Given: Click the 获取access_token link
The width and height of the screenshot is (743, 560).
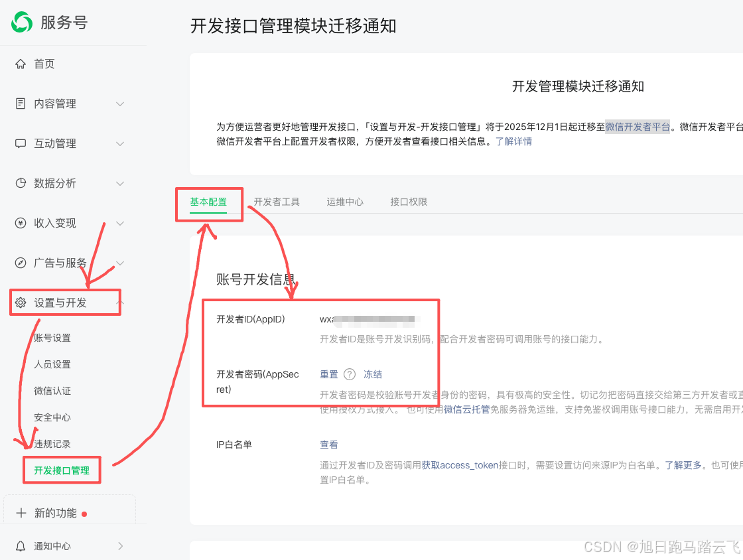Looking at the screenshot, I should click(460, 465).
